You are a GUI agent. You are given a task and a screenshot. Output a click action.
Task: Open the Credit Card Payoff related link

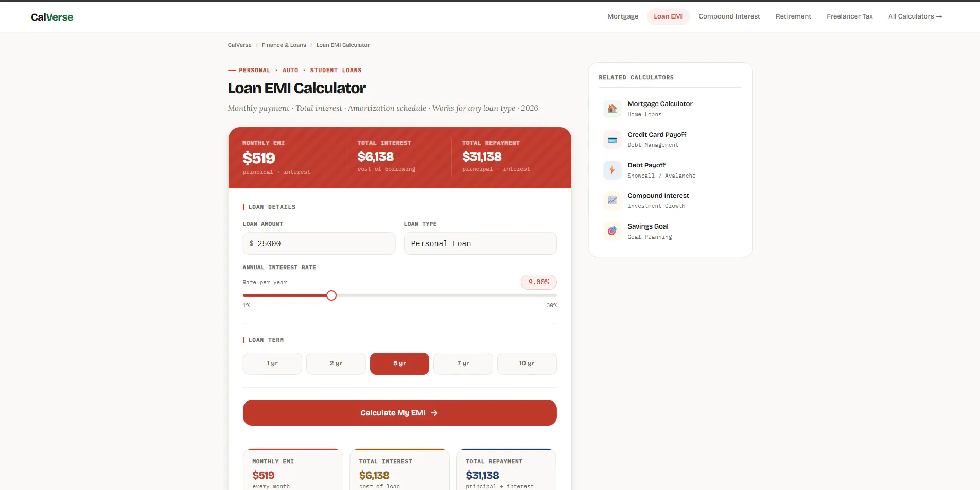[671, 139]
